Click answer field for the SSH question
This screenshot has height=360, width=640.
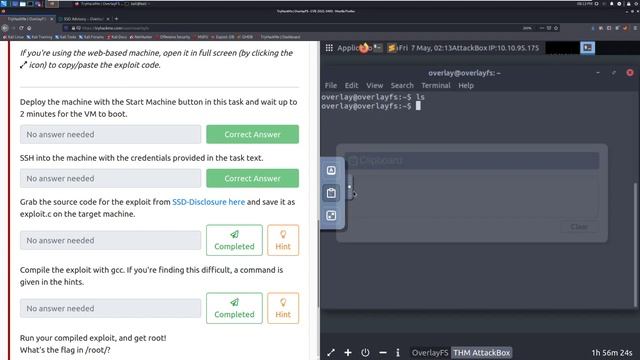(110, 178)
